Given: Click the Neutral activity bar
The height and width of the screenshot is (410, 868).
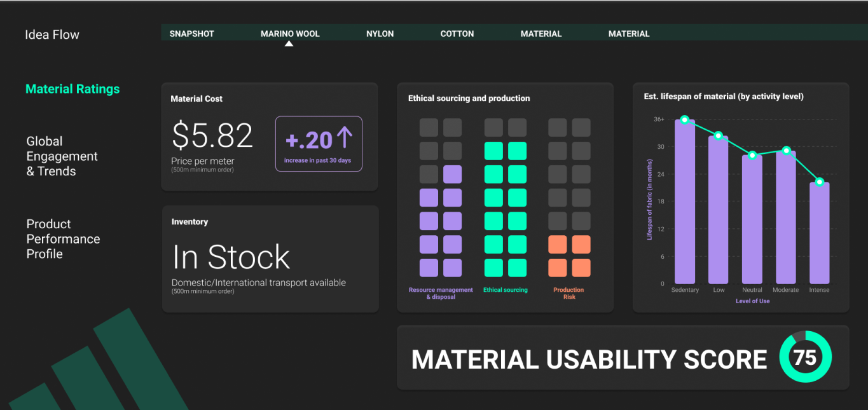Looking at the screenshot, I should pyautogui.click(x=752, y=219).
